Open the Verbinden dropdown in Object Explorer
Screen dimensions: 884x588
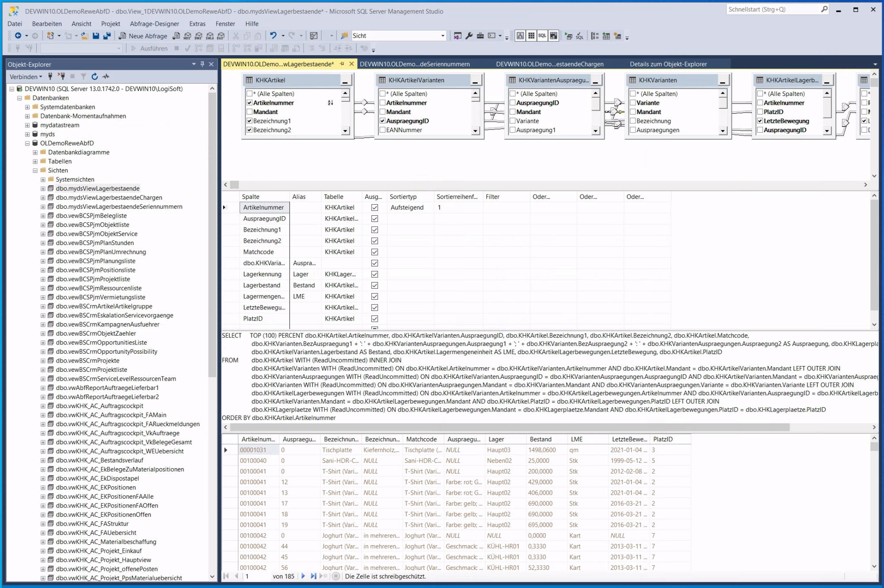26,76
